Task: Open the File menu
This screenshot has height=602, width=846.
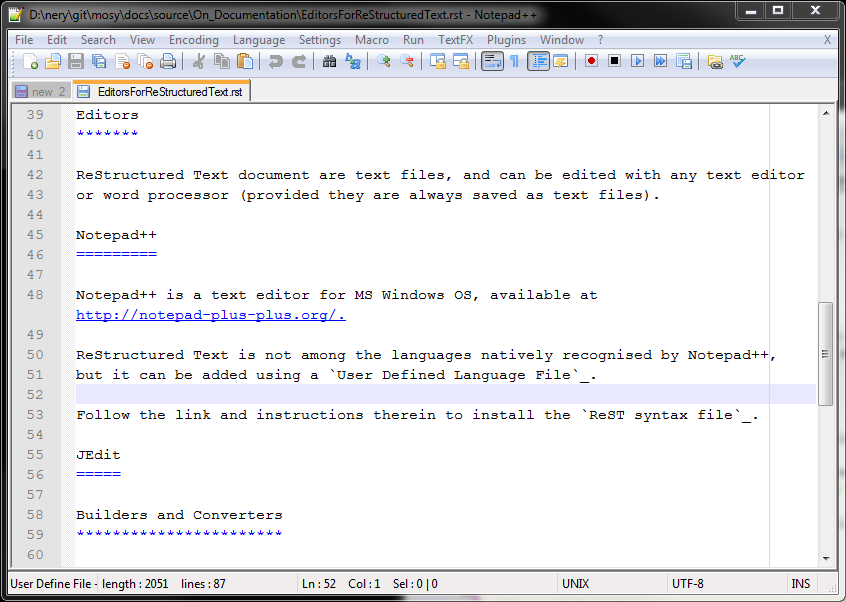Action: 24,40
